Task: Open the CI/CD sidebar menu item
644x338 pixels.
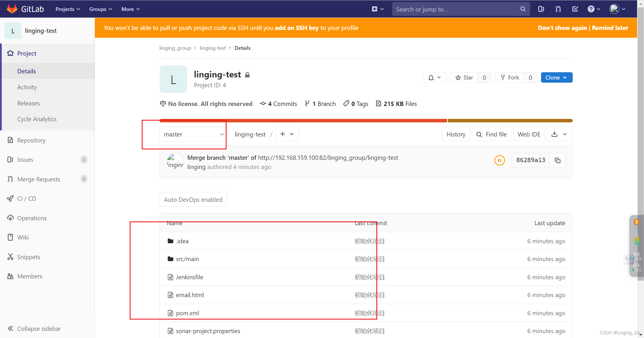Action: 27,198
